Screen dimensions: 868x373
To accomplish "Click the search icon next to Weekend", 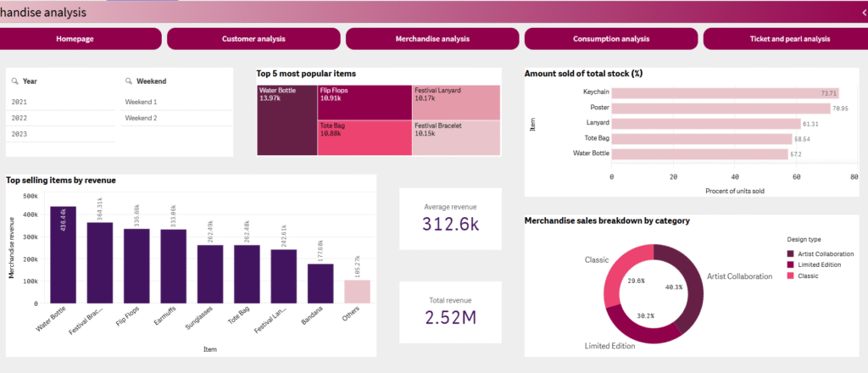I will tap(129, 81).
